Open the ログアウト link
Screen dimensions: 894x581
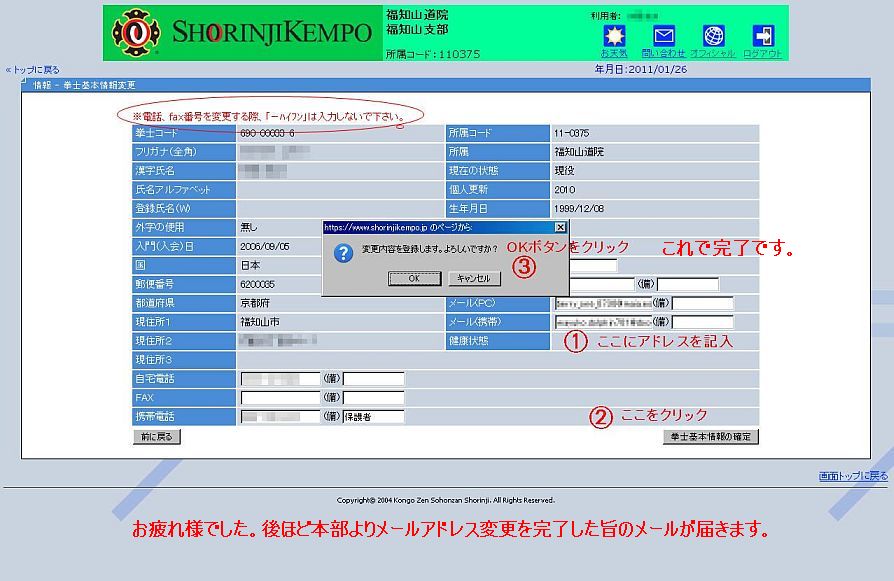763,53
